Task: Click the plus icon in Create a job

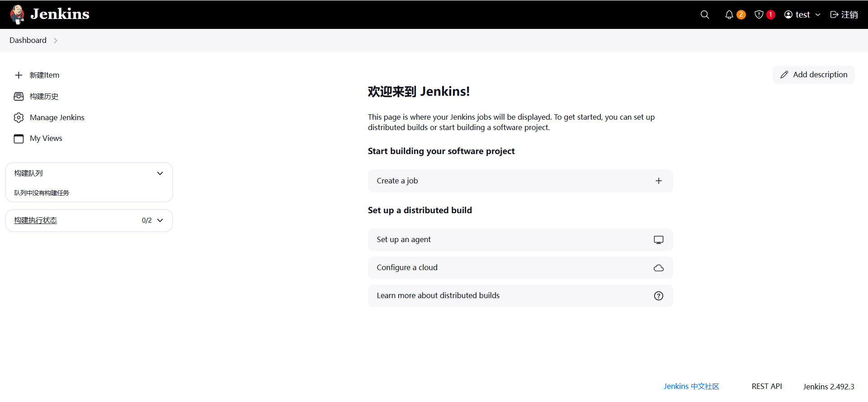Action: coord(659,181)
